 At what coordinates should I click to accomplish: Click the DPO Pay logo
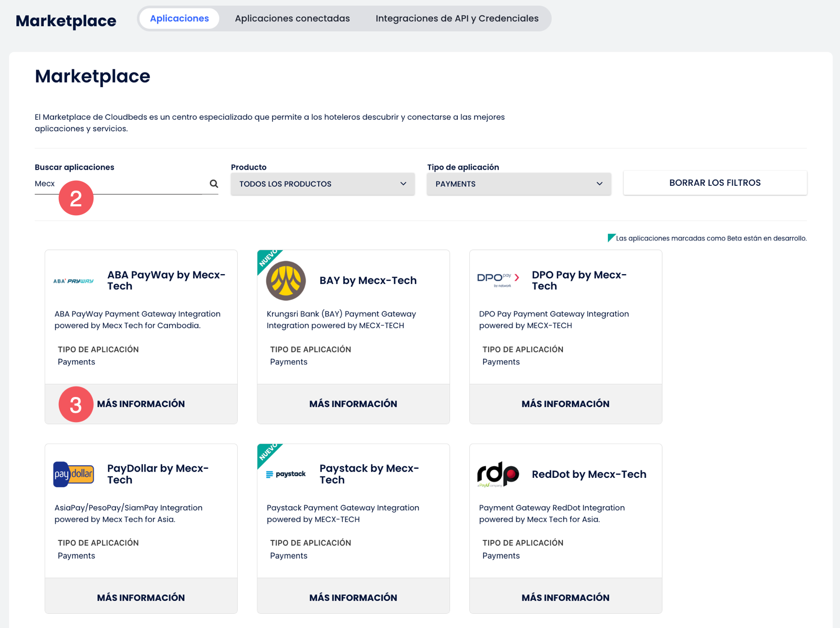[x=498, y=279]
